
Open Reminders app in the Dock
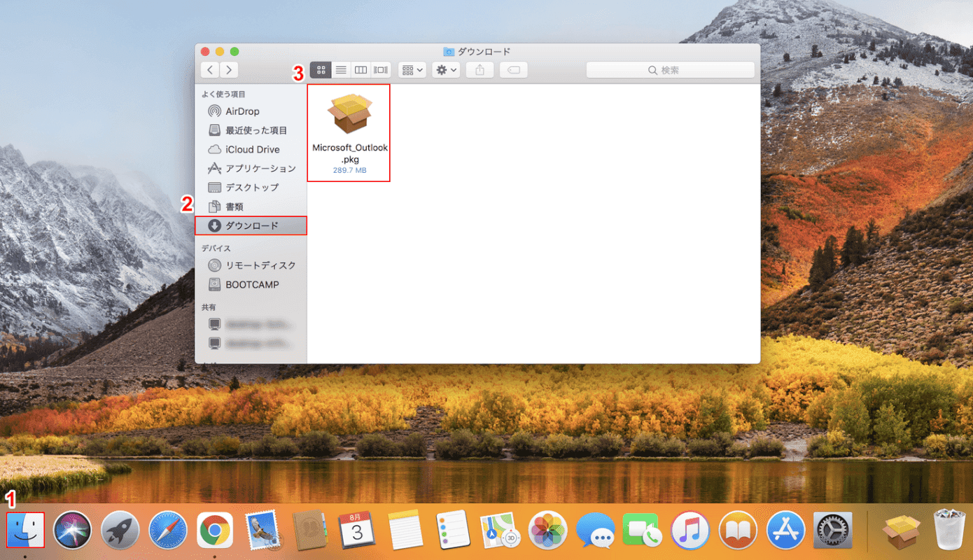[x=453, y=530]
